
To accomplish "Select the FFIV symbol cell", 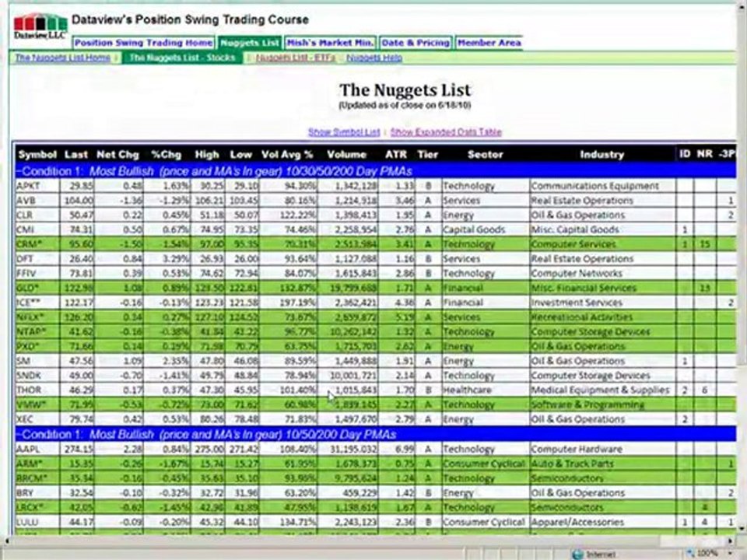I will click(37, 273).
